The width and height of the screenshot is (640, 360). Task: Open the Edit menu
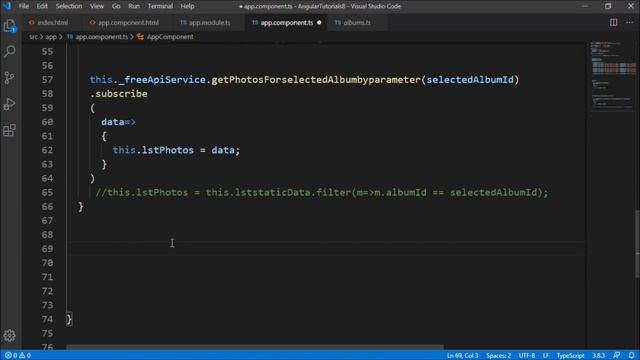(42, 6)
